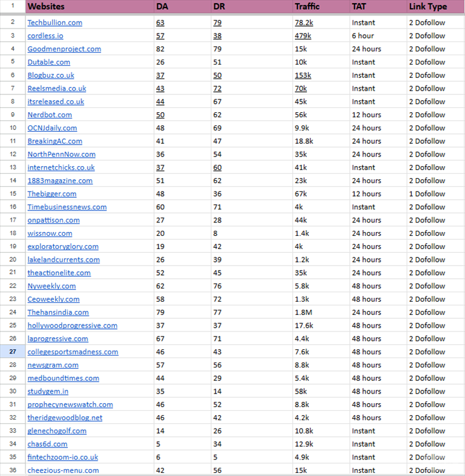
Task: Select the Traffic column header
Action: [x=321, y=7]
